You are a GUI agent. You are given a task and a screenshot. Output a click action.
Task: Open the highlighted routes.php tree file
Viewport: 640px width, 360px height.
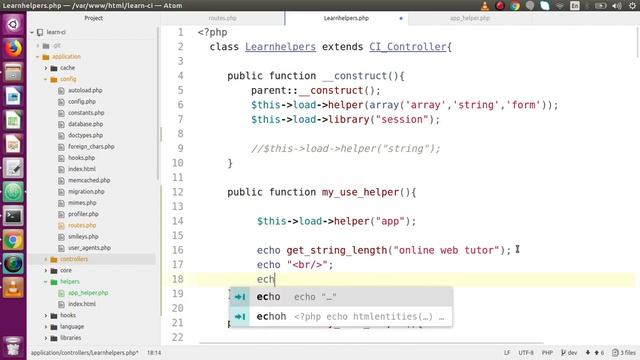82,225
